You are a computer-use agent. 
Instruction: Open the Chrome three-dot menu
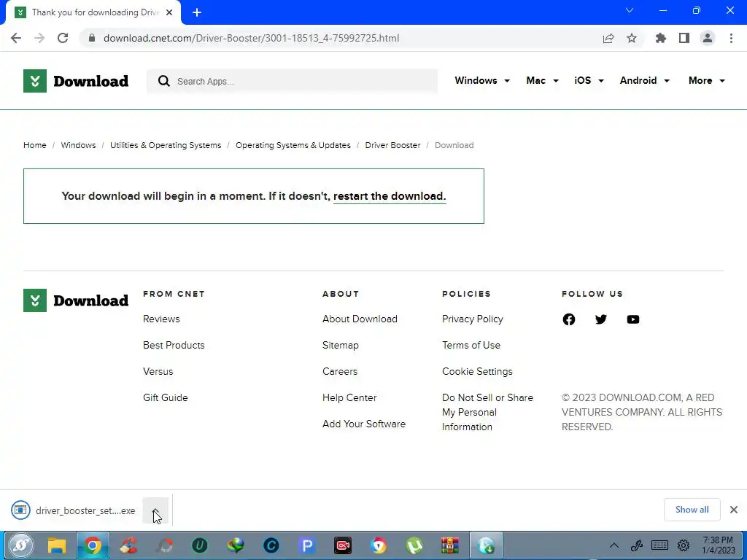tap(731, 38)
